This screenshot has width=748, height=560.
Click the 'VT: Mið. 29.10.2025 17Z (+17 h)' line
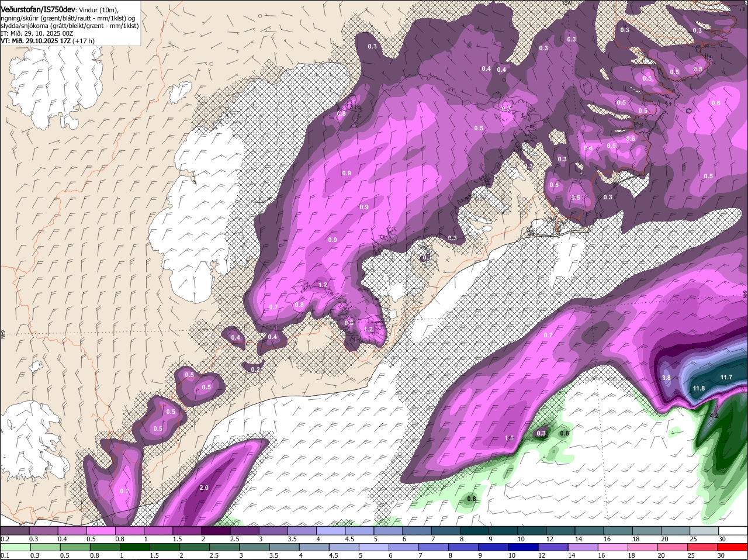click(x=47, y=41)
